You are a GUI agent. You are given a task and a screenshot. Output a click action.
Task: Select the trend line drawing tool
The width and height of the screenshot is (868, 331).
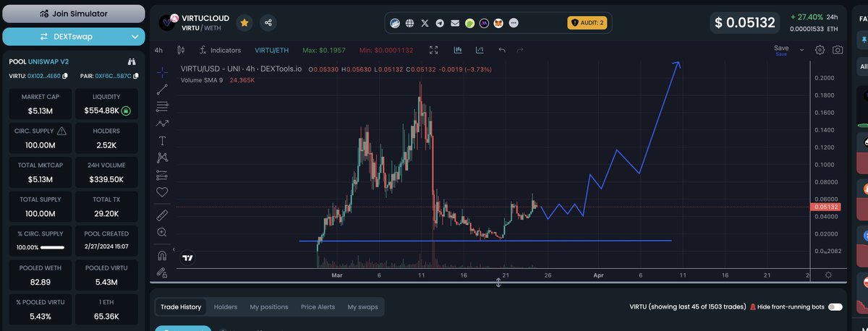click(x=162, y=90)
